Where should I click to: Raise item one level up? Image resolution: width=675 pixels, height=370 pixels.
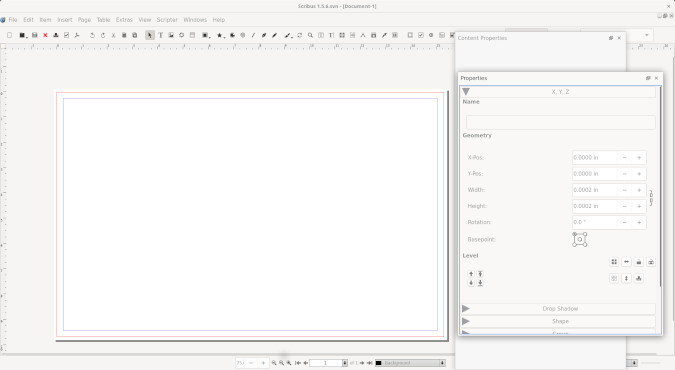point(471,274)
